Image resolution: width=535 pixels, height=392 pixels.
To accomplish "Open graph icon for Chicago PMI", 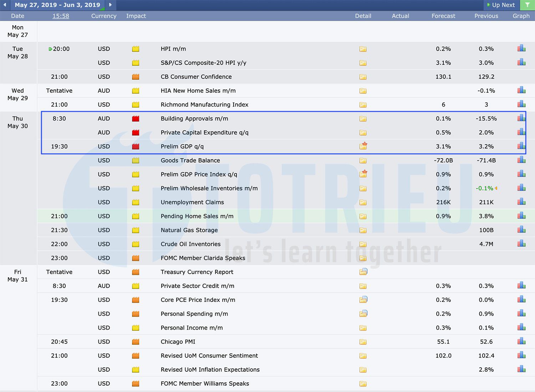I will pyautogui.click(x=521, y=341).
